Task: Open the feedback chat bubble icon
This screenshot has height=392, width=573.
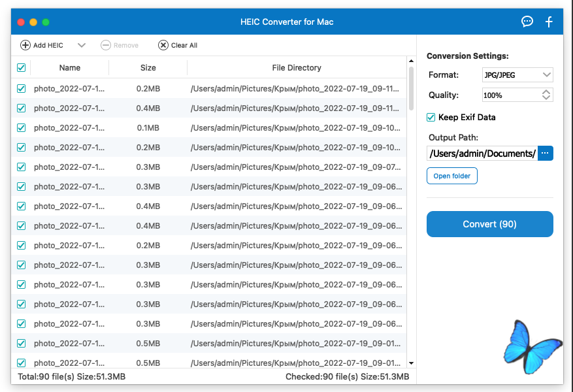Action: pos(527,22)
